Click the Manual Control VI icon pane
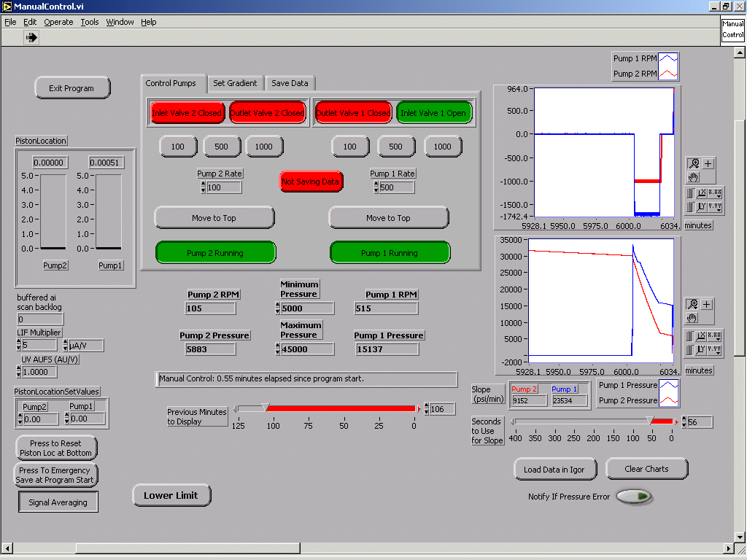747x560 pixels. pos(732,29)
